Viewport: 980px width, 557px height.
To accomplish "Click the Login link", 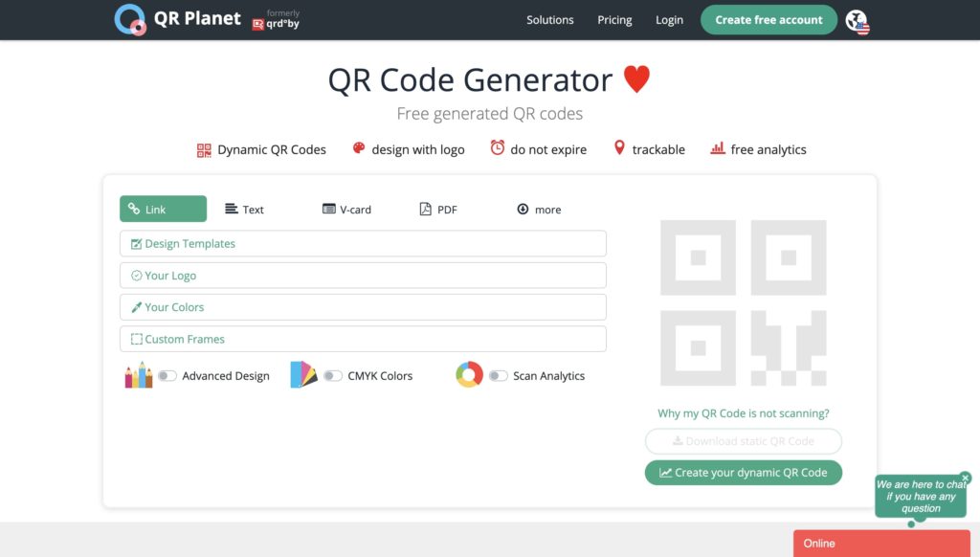I will (x=669, y=20).
